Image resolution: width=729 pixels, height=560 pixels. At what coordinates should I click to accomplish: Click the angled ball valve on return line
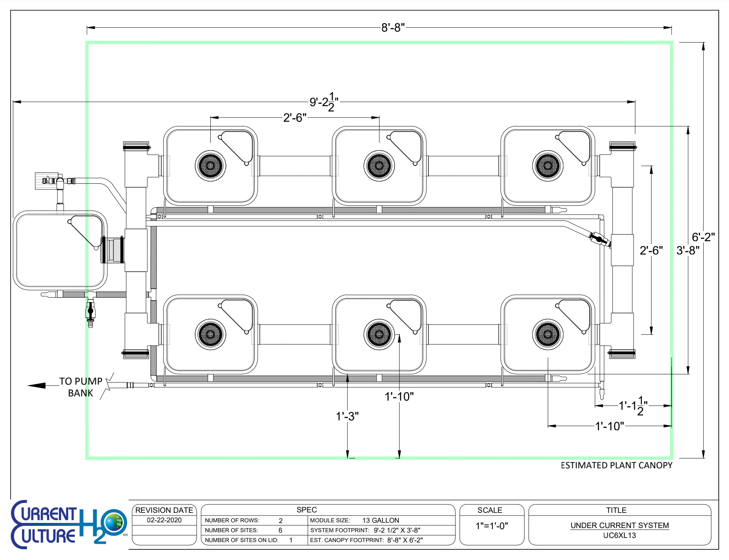point(599,239)
